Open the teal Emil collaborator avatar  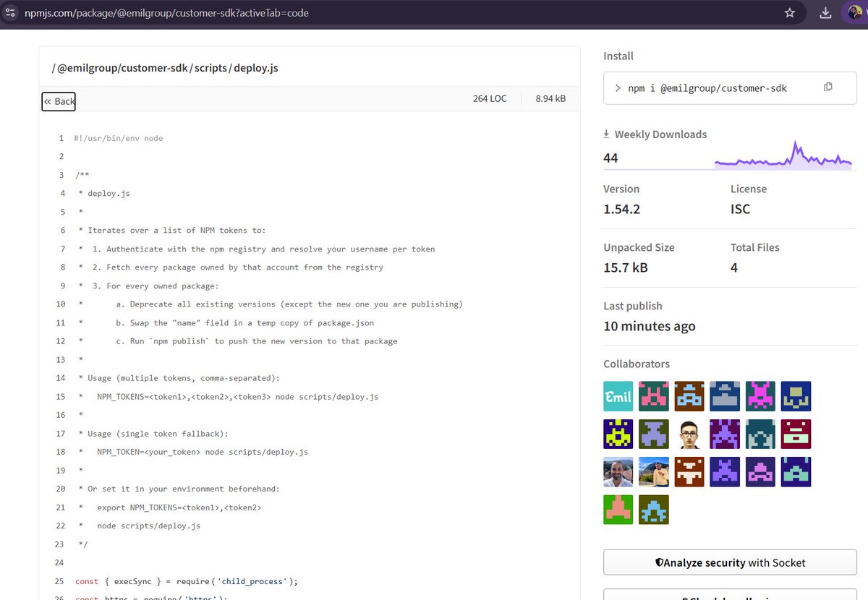point(618,396)
